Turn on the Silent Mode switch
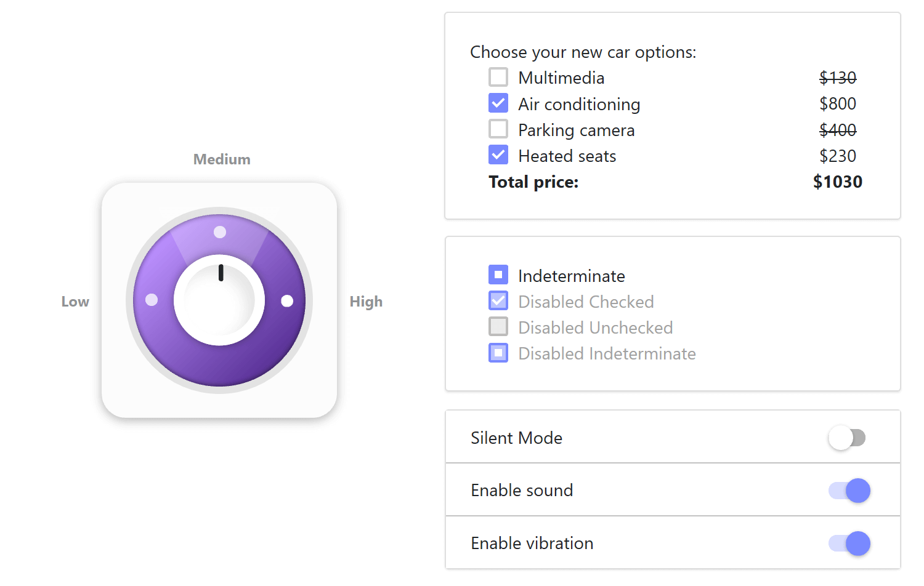This screenshot has height=586, width=924. pyautogui.click(x=848, y=438)
